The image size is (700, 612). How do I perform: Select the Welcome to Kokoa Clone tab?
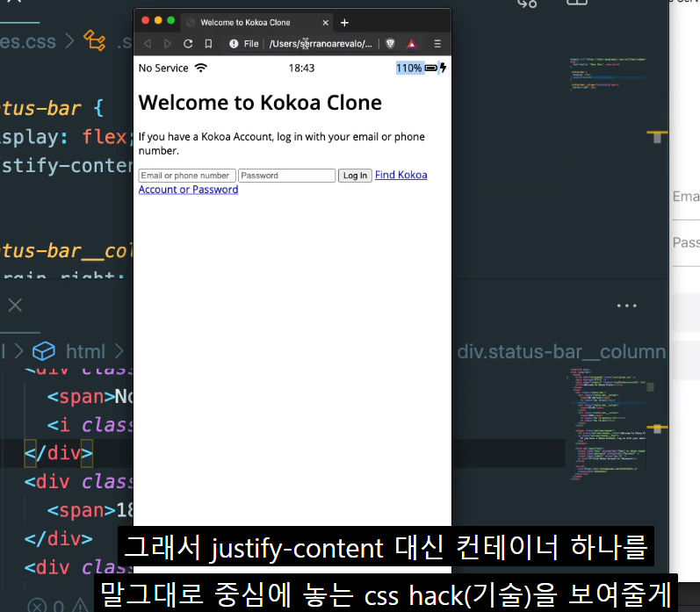click(x=257, y=23)
